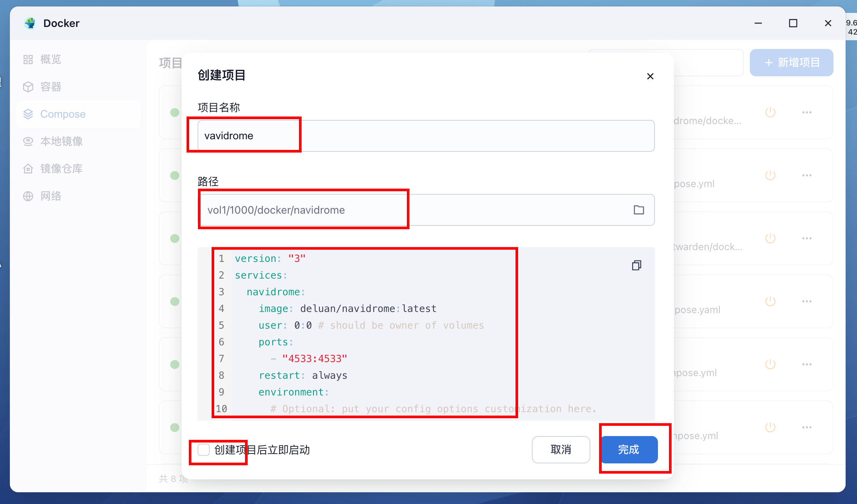Click line 1 version text in editor
The width and height of the screenshot is (857, 504).
click(x=270, y=258)
